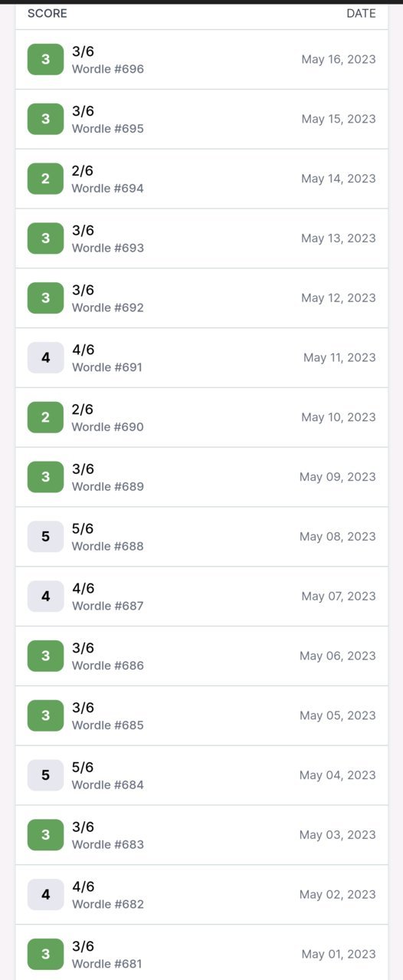Tap the green 2 badge beside Wordle #690

click(x=45, y=417)
